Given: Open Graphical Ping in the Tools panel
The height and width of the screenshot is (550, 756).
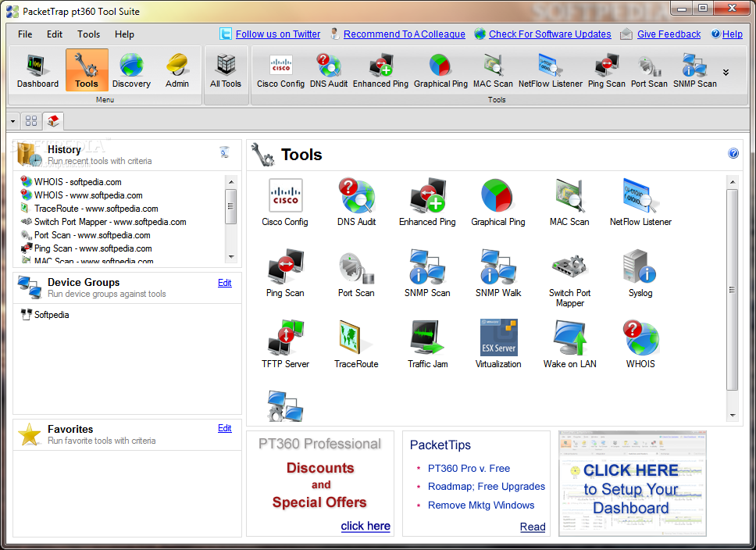Looking at the screenshot, I should tap(498, 202).
